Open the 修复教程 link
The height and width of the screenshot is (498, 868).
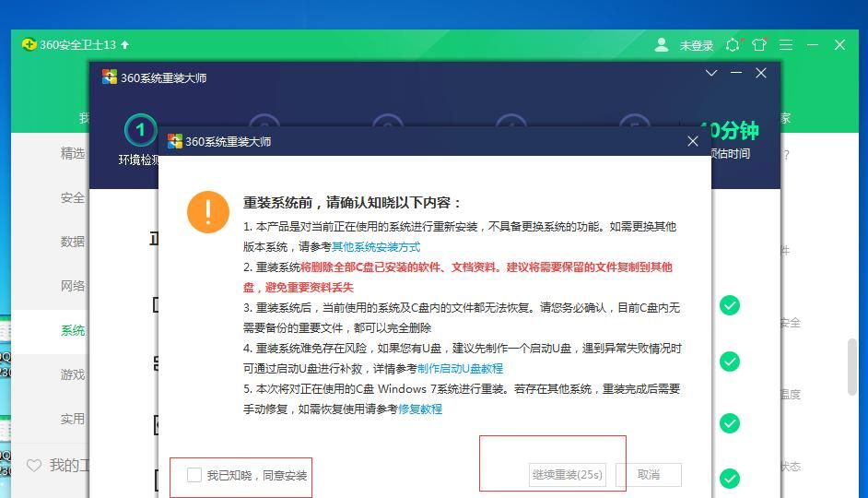click(x=420, y=409)
